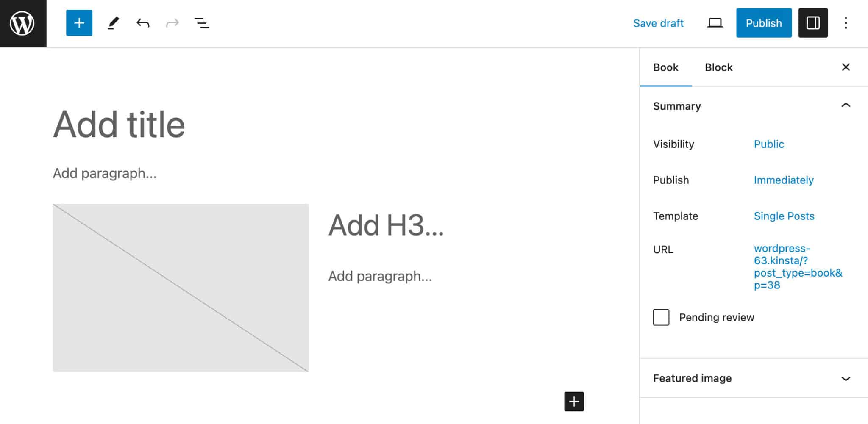This screenshot has width=868, height=424.
Task: Collapse the Summary section
Action: click(846, 106)
